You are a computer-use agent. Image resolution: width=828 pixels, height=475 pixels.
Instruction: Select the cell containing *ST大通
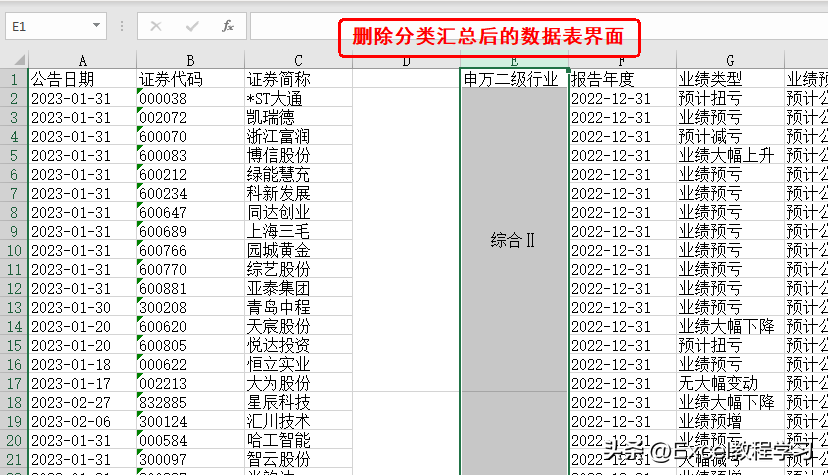[298, 99]
